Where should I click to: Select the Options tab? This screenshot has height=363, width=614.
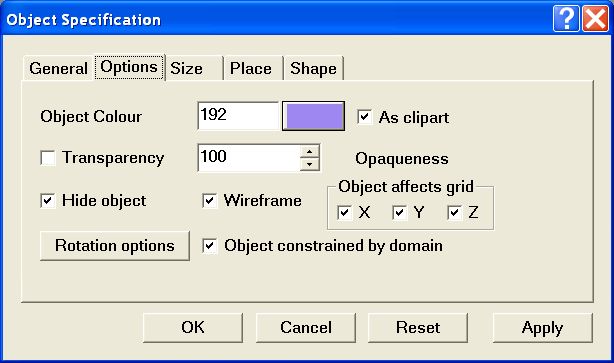(129, 67)
